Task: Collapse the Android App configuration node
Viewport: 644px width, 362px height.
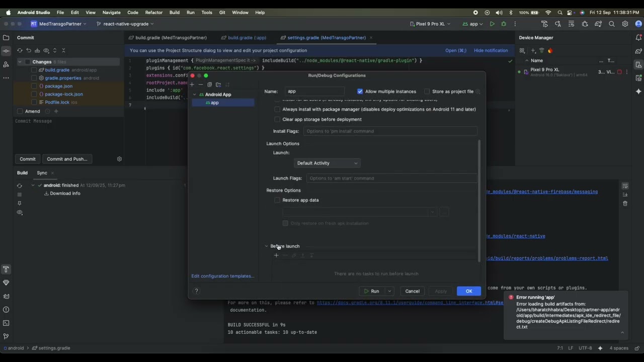Action: (195, 95)
